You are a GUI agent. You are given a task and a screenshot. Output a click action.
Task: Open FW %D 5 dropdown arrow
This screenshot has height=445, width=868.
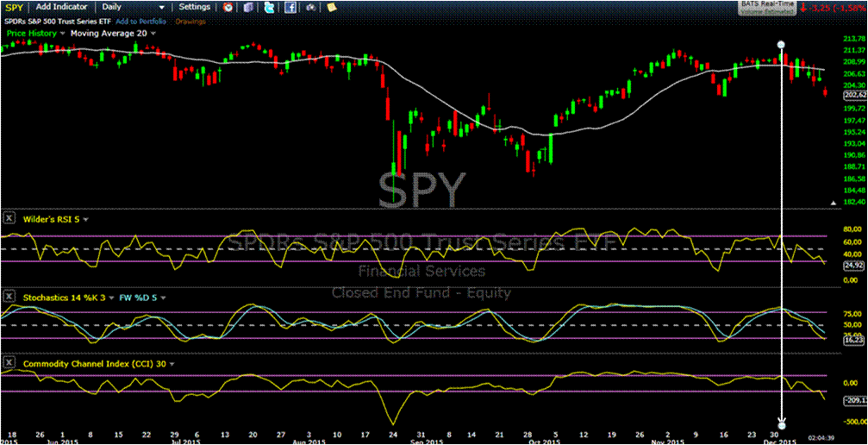click(x=162, y=298)
